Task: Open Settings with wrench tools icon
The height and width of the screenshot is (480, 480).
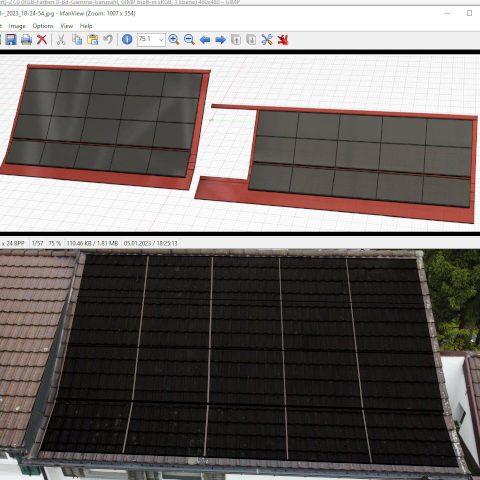Action: [x=267, y=40]
